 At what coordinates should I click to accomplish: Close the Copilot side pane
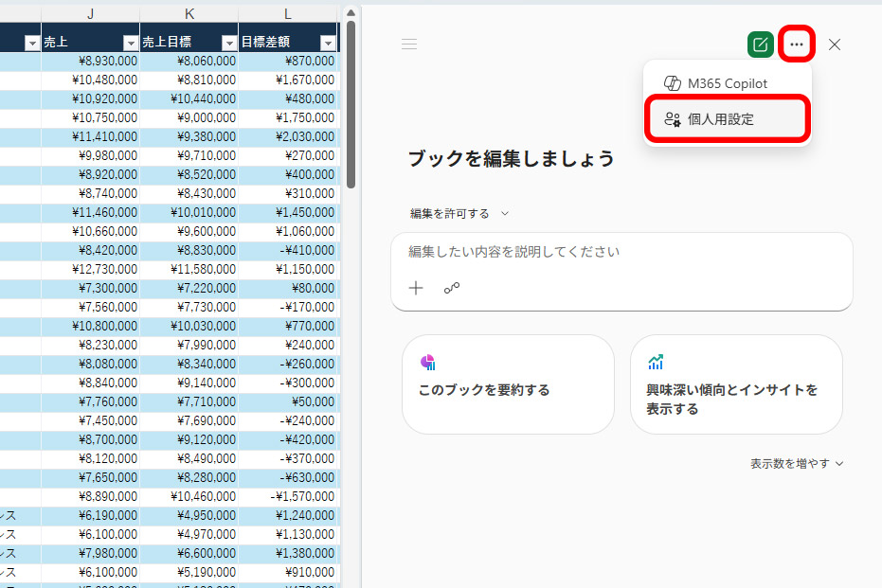[x=835, y=45]
